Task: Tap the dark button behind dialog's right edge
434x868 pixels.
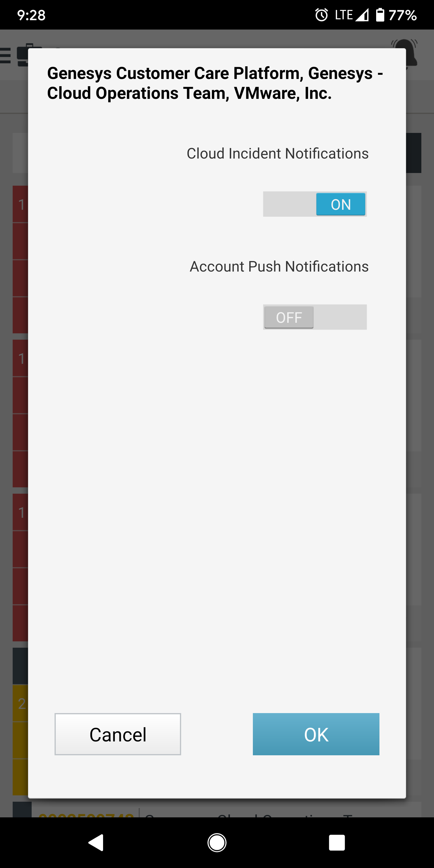Action: [x=414, y=153]
